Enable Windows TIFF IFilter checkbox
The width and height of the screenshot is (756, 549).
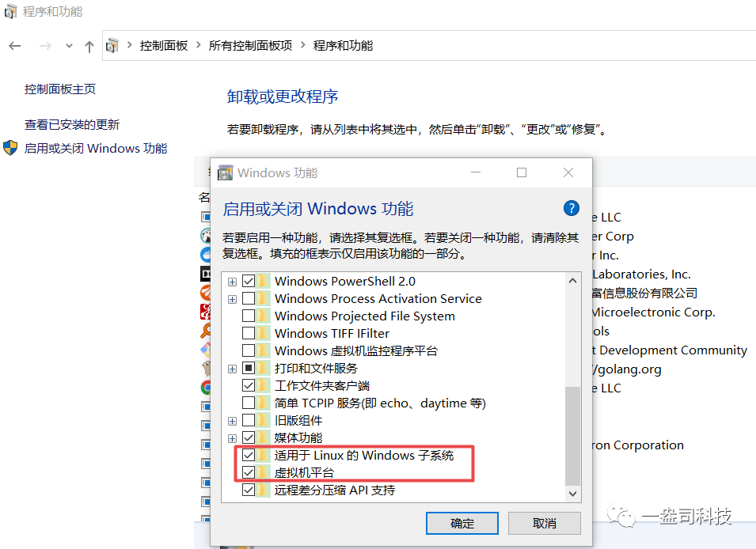tap(249, 333)
